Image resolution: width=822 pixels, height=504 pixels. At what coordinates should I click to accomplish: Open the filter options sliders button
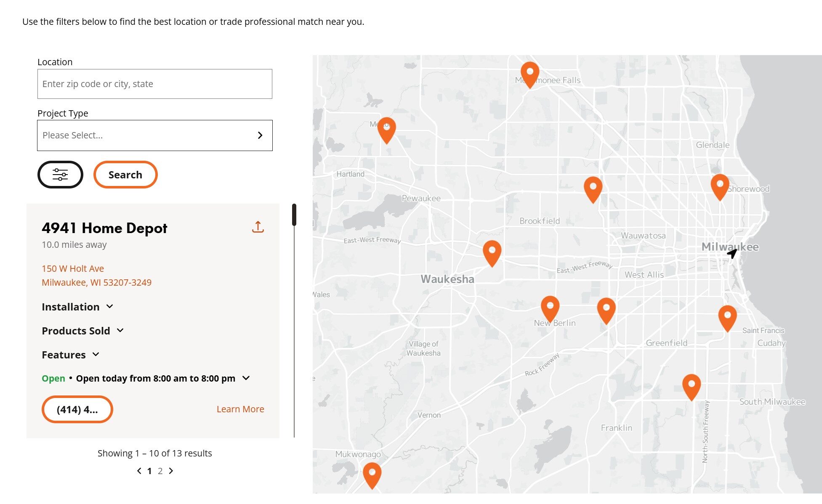[x=60, y=175]
